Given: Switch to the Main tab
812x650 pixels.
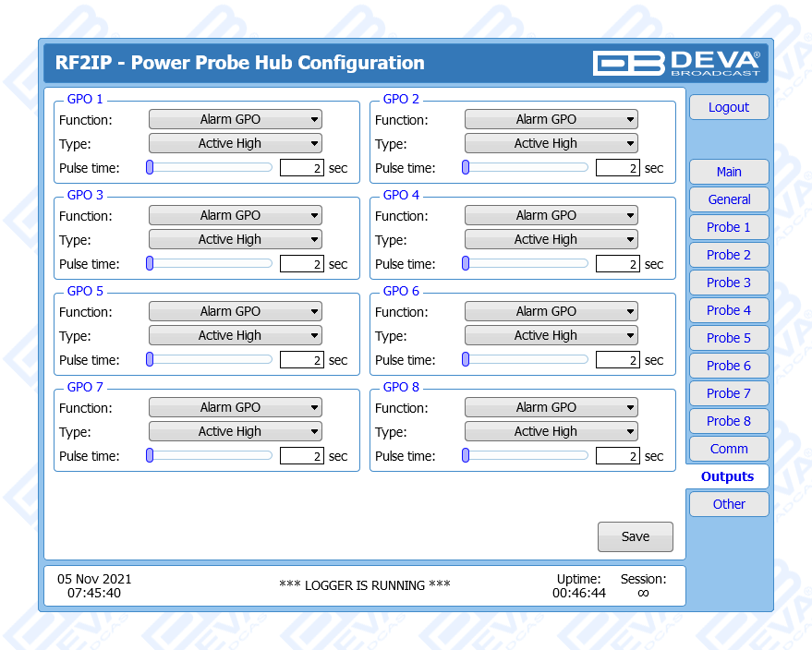Looking at the screenshot, I should [728, 172].
